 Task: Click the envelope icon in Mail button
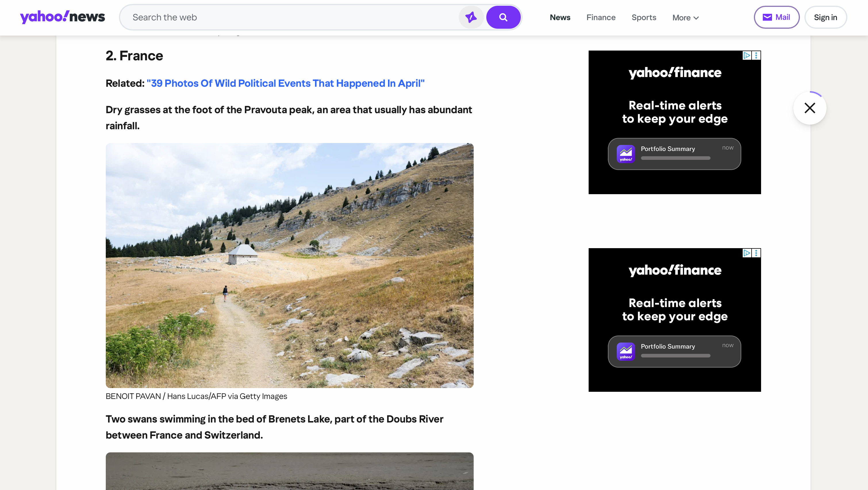coord(767,17)
